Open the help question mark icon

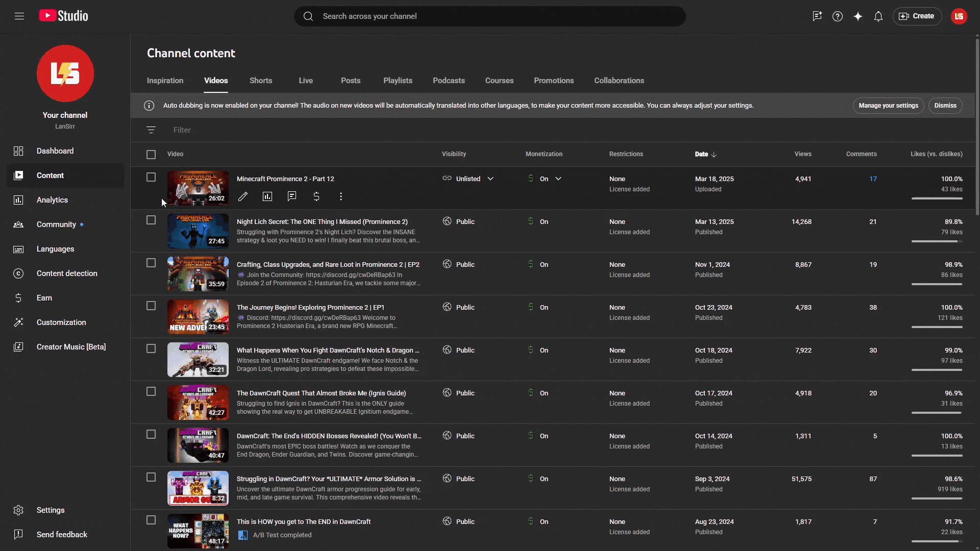point(837,16)
